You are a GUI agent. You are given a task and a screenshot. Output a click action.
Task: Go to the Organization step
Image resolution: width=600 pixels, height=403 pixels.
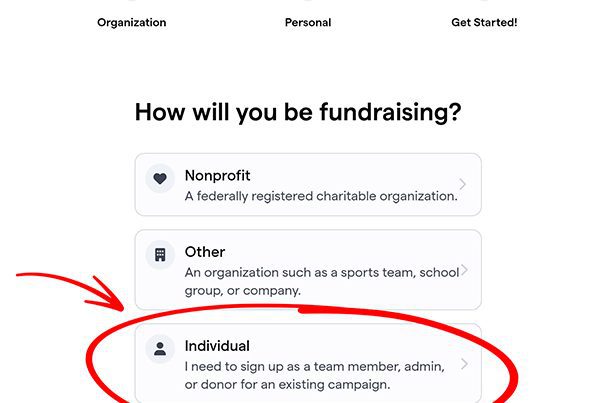coord(132,22)
